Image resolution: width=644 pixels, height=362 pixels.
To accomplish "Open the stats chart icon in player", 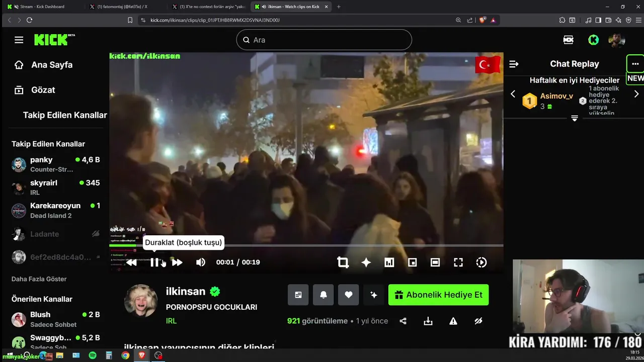I will (x=389, y=262).
